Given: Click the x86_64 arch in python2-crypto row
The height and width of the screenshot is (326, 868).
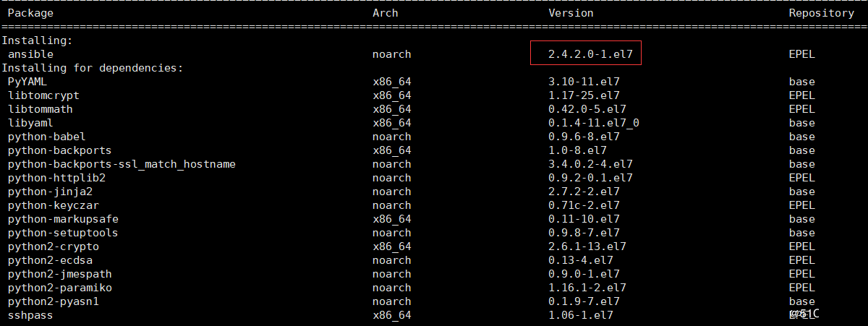Looking at the screenshot, I should 392,246.
